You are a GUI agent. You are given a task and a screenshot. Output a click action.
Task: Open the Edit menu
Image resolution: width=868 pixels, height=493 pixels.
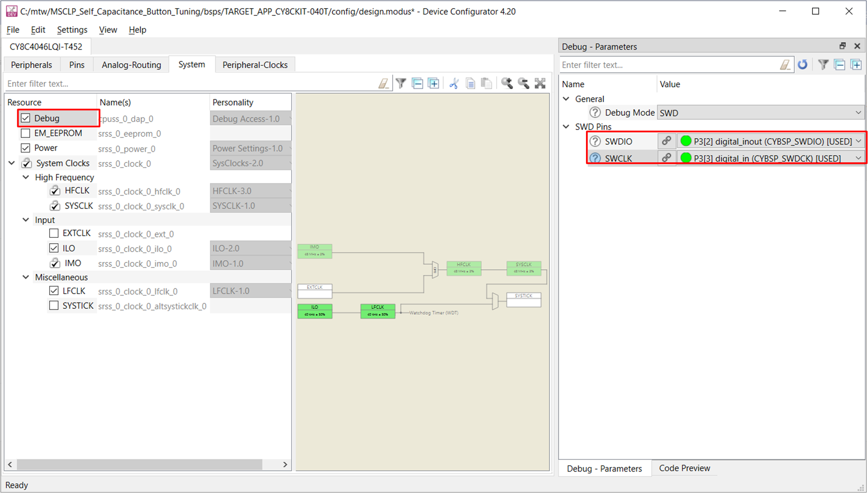tap(38, 30)
